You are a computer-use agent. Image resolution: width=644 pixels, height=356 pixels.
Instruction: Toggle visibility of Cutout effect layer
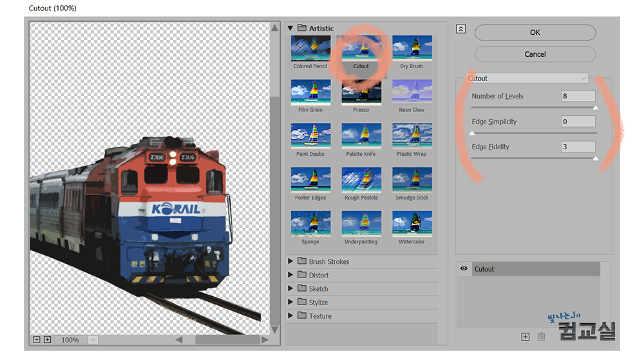tap(464, 268)
